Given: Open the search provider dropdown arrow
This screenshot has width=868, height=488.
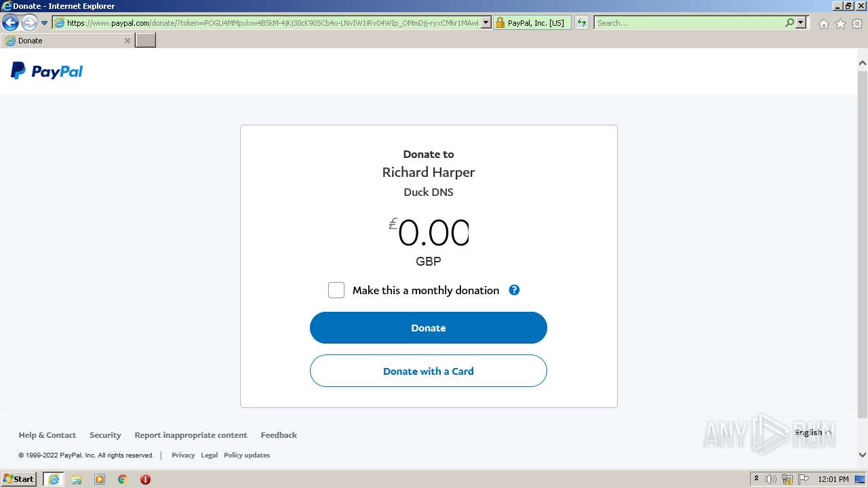Looking at the screenshot, I should click(801, 22).
